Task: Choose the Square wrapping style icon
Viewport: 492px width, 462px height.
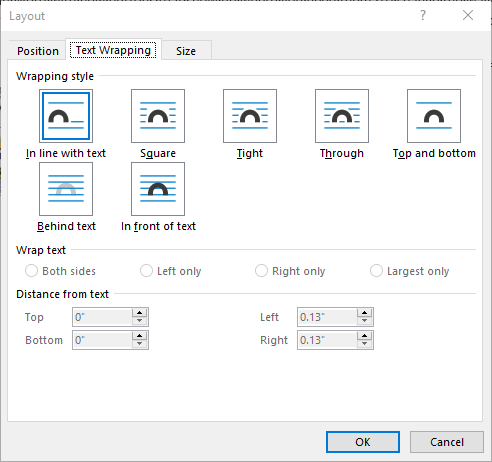Action: [158, 116]
